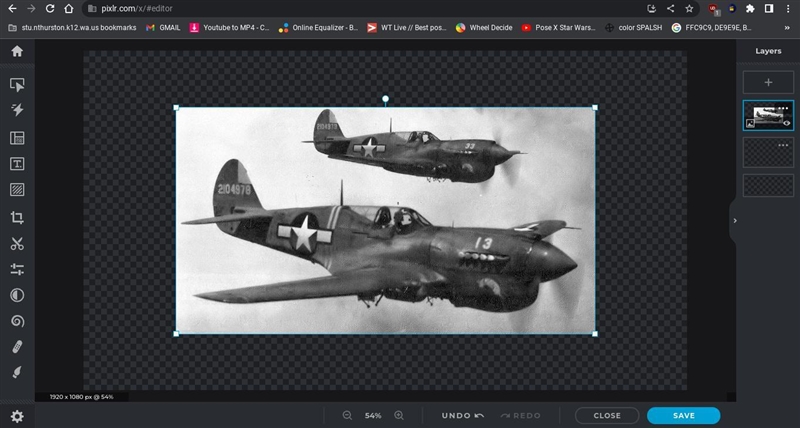The width and height of the screenshot is (800, 428).
Task: Click the REDO button
Action: 520,416
